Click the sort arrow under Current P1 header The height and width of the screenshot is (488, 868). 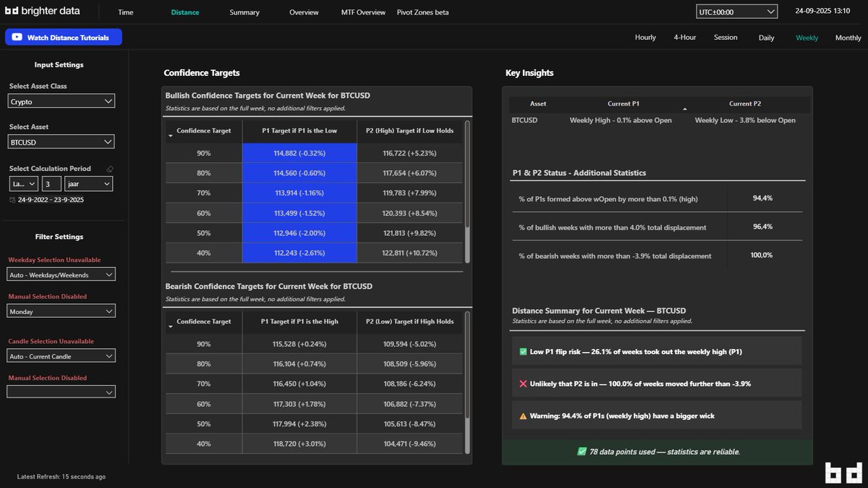click(684, 109)
